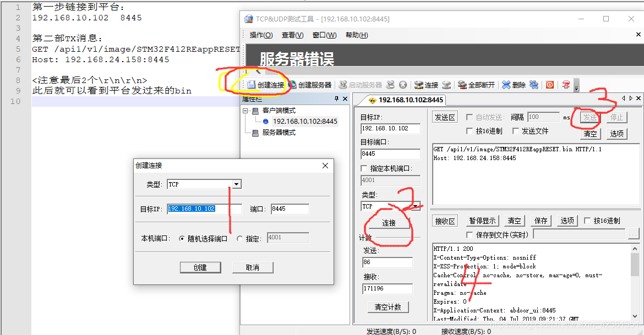Select 192.168.10.102:8445 in the client tree
Screen dimensions: 644x335
point(305,122)
